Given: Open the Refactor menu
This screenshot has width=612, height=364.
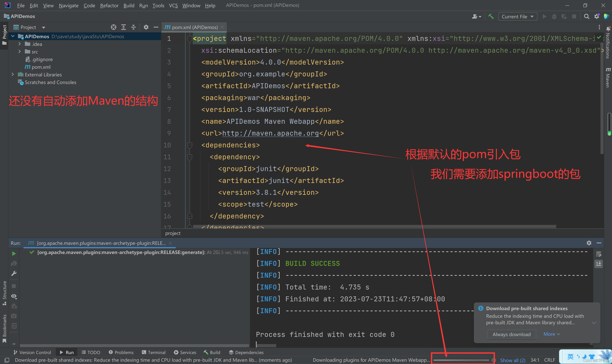Looking at the screenshot, I should point(109,5).
